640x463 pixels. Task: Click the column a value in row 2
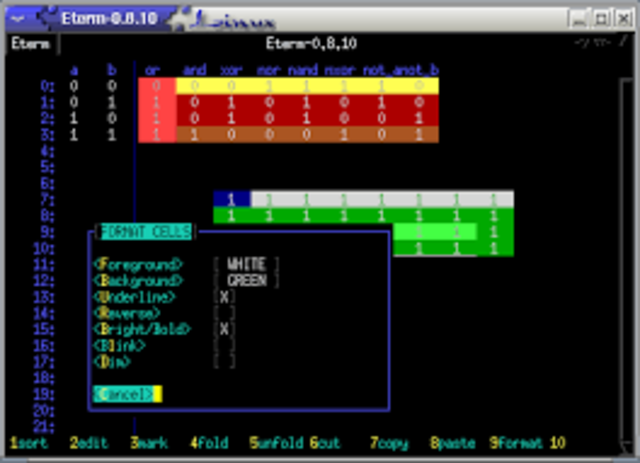[x=74, y=119]
